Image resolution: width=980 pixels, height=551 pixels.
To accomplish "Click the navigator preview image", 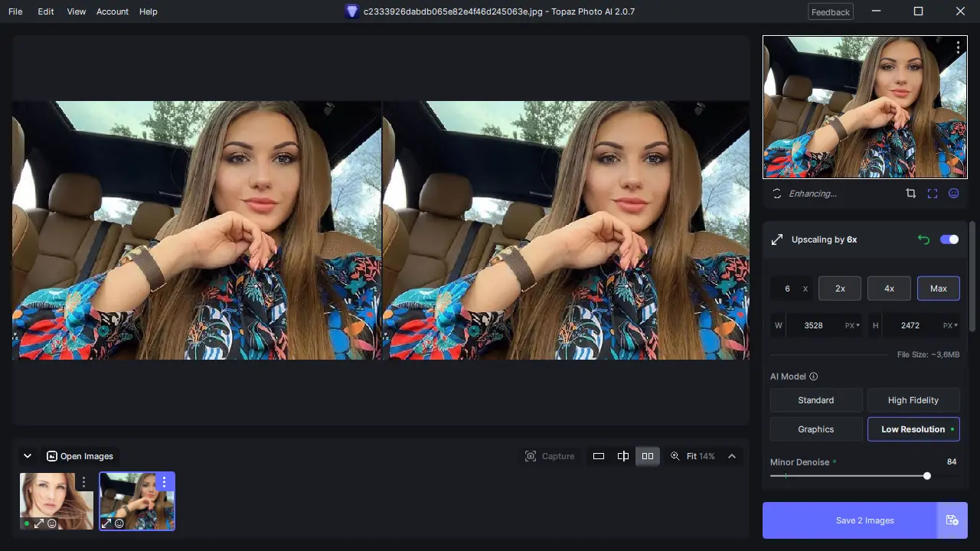I will (865, 107).
